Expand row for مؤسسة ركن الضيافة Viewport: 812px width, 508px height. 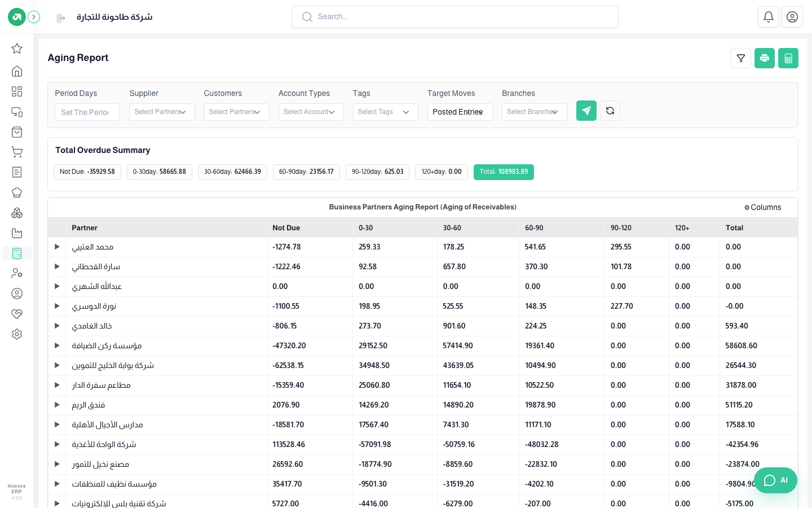coord(57,345)
